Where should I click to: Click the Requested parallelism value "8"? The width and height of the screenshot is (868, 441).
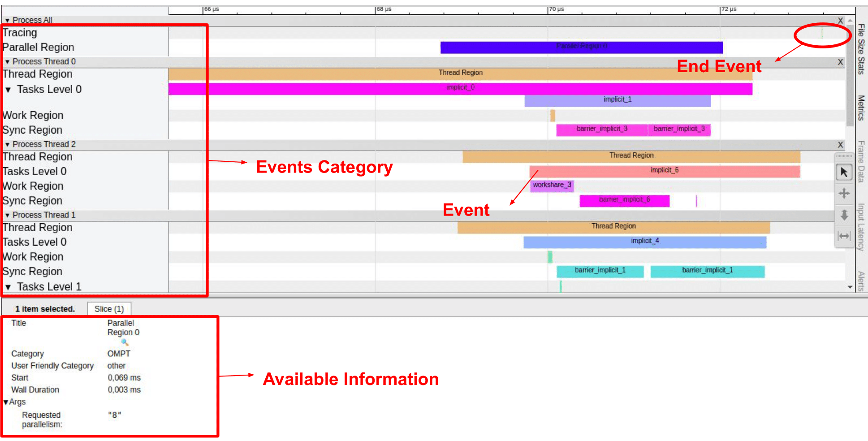tap(114, 415)
